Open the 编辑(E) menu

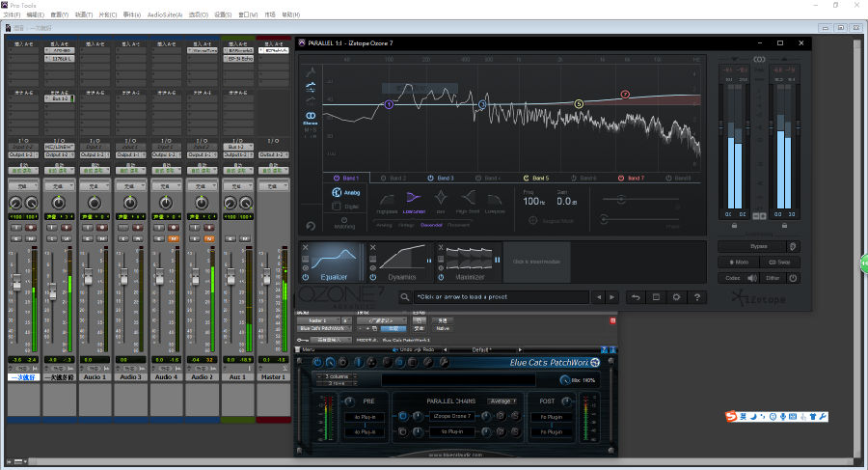pos(36,15)
